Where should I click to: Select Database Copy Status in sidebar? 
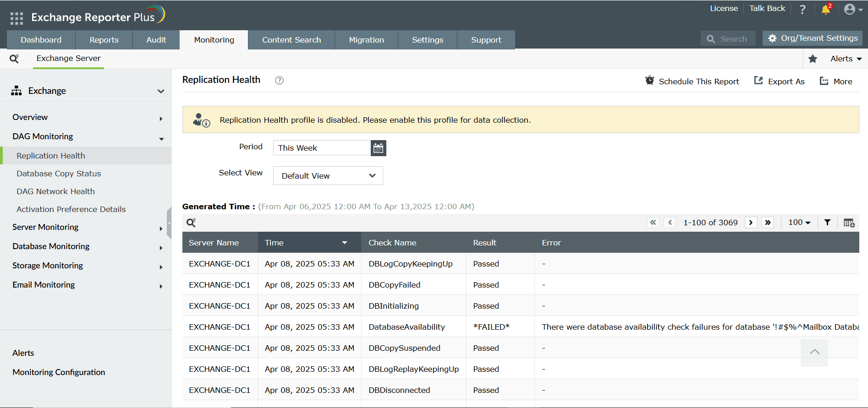click(x=59, y=174)
